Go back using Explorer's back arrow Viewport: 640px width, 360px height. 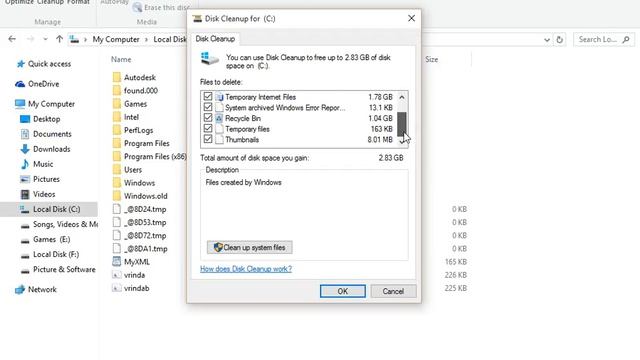tap(12, 39)
